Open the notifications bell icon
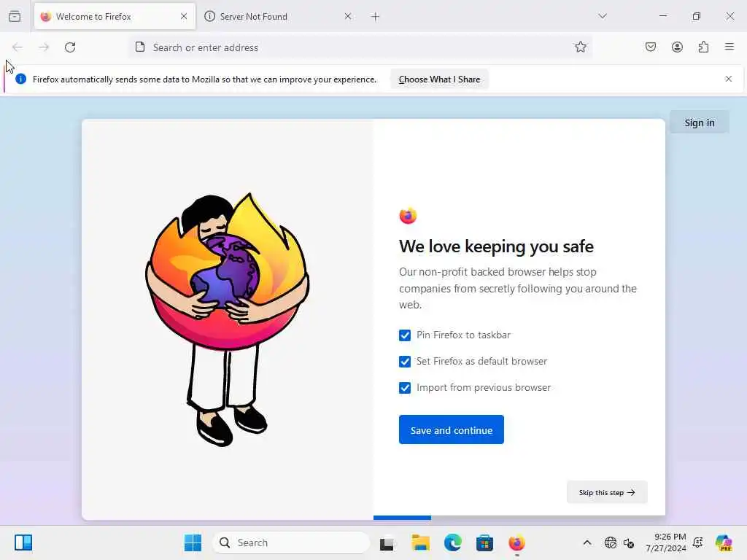The height and width of the screenshot is (560, 747). tap(698, 542)
